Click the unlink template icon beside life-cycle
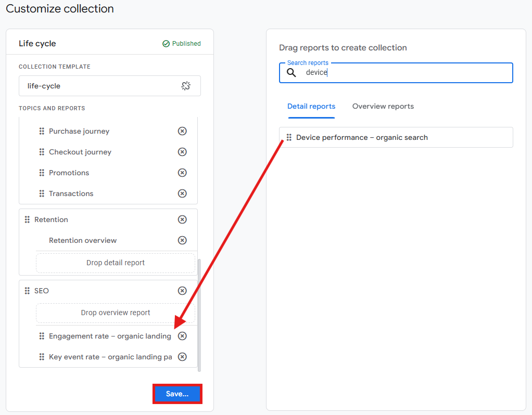This screenshot has height=415, width=532. coord(186,86)
